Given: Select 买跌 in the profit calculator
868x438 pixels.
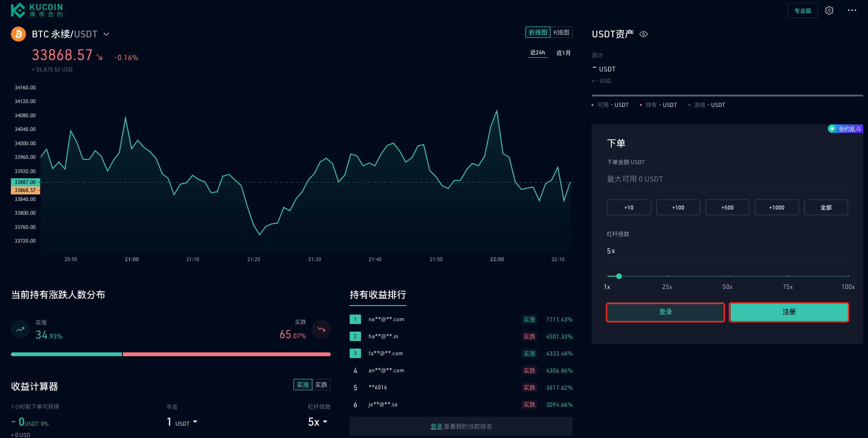Looking at the screenshot, I should [x=321, y=385].
